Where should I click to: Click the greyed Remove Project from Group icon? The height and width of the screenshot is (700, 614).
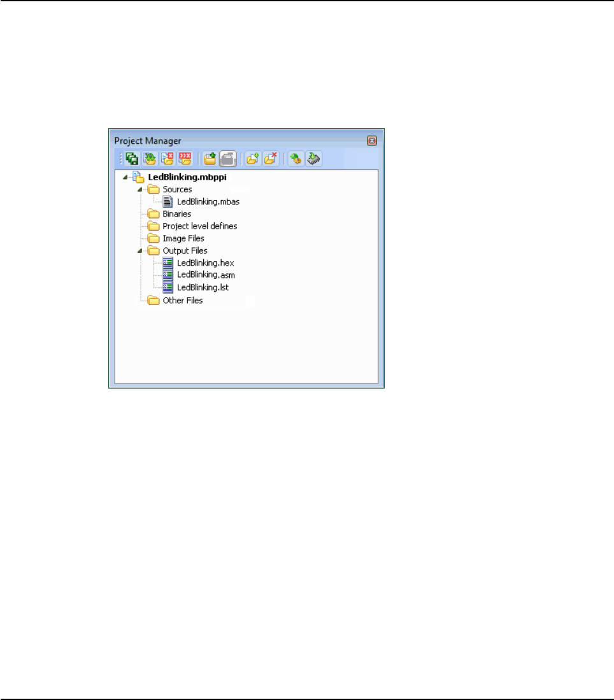coord(228,159)
